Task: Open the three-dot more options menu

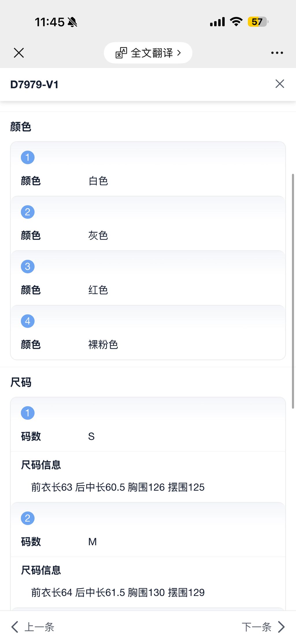Action: coord(277,53)
